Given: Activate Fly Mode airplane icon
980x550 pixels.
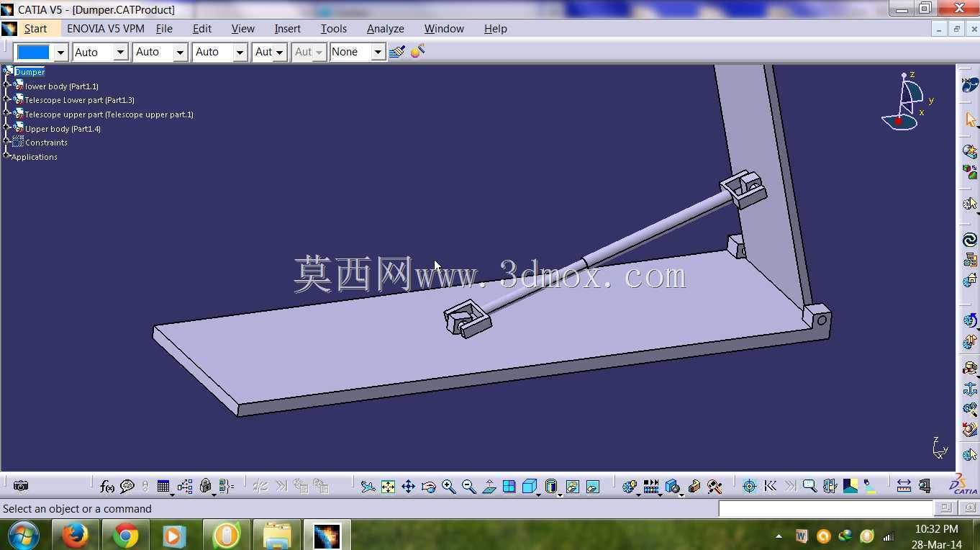Looking at the screenshot, I should coord(368,487).
